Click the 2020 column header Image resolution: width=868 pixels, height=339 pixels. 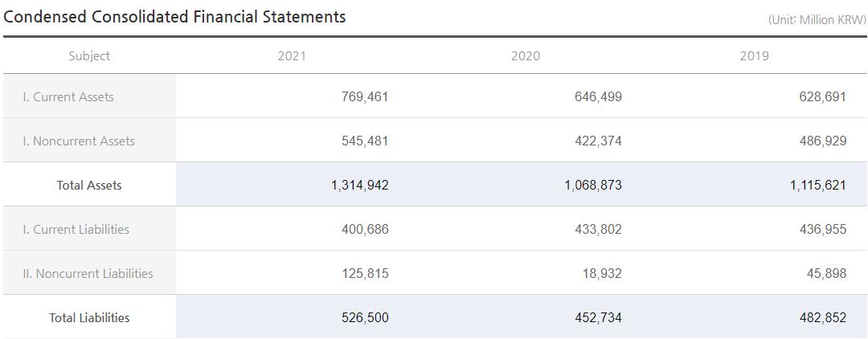point(525,56)
